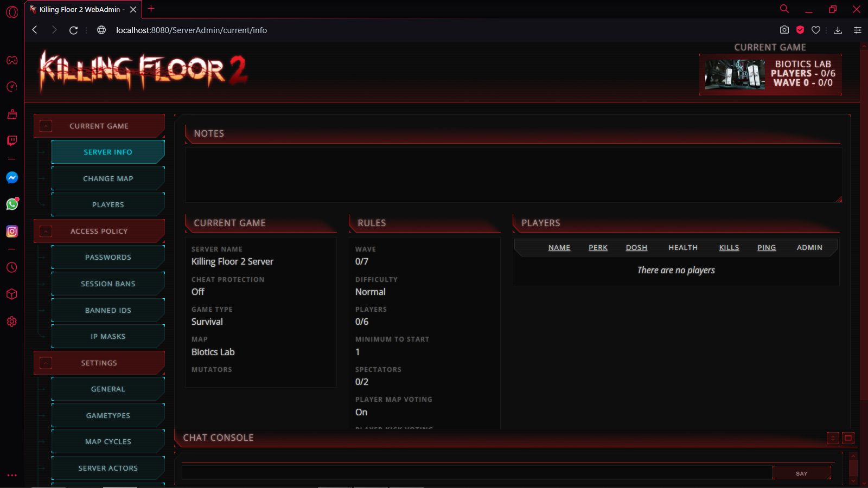Click the Killing Floor 2 logo

point(144,72)
